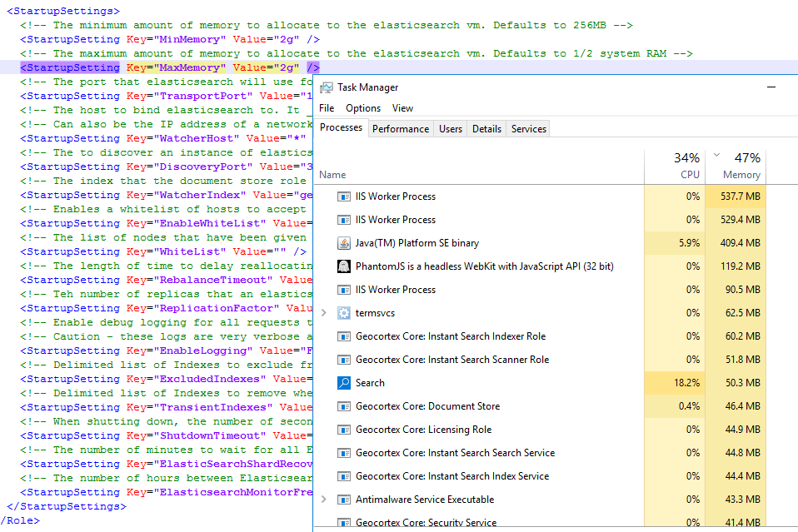Switch to the Users tab
The height and width of the screenshot is (532, 798).
[451, 129]
